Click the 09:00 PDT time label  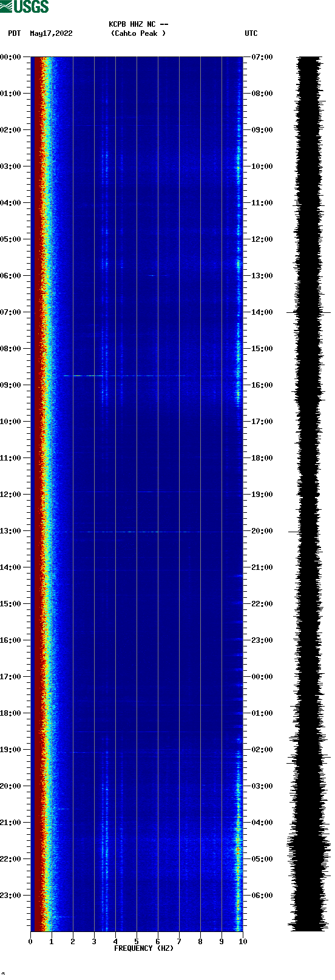(11, 385)
